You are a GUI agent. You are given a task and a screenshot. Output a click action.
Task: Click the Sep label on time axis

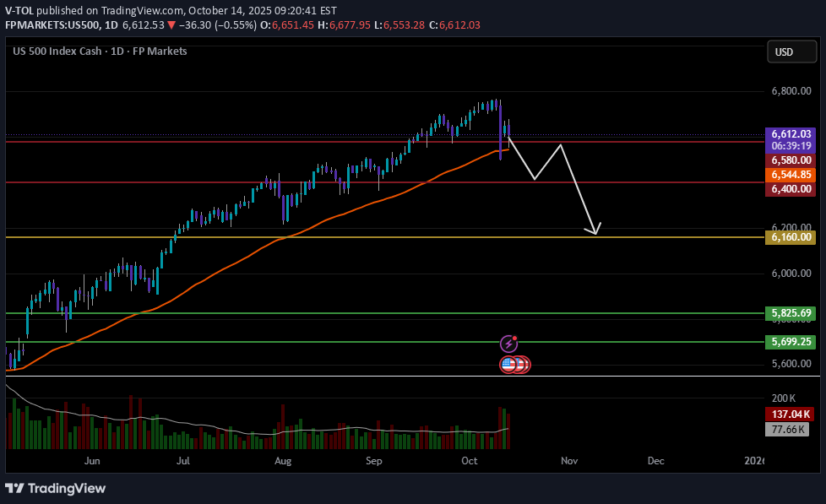point(374,461)
